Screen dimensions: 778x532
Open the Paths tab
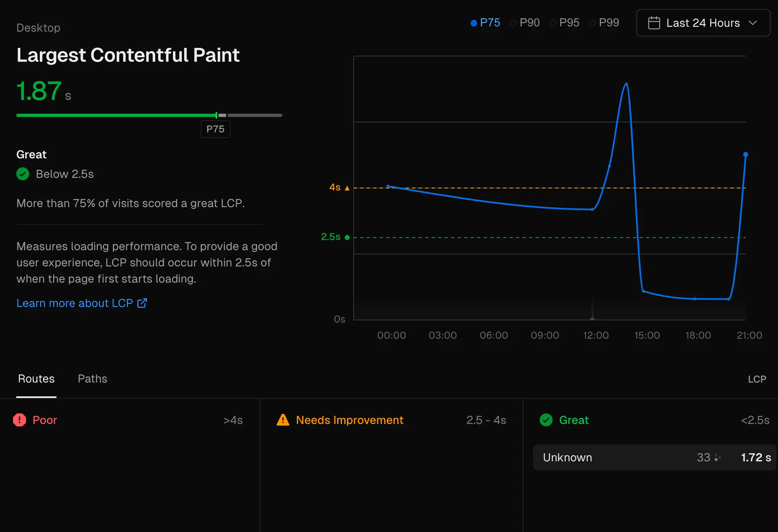tap(93, 379)
